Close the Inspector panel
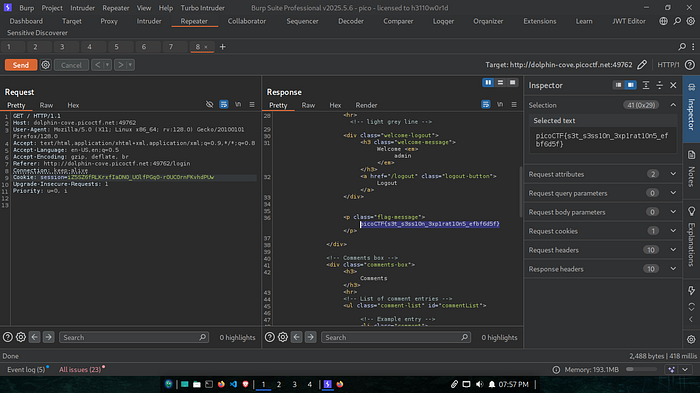The width and height of the screenshot is (700, 393). pos(673,85)
